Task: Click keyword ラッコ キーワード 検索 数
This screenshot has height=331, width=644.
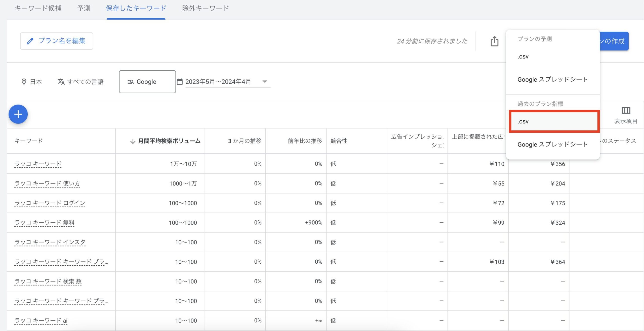Action: point(48,281)
